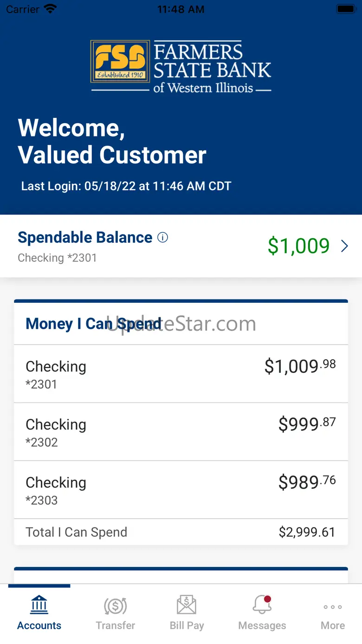This screenshot has height=644, width=362.
Task: Tap the Money I Can Spend header
Action: click(x=93, y=324)
